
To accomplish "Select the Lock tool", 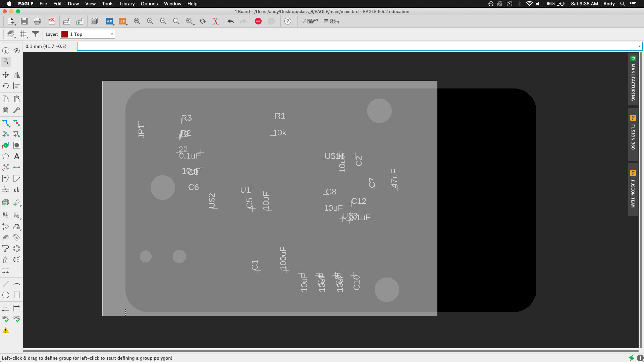I will point(6,260).
